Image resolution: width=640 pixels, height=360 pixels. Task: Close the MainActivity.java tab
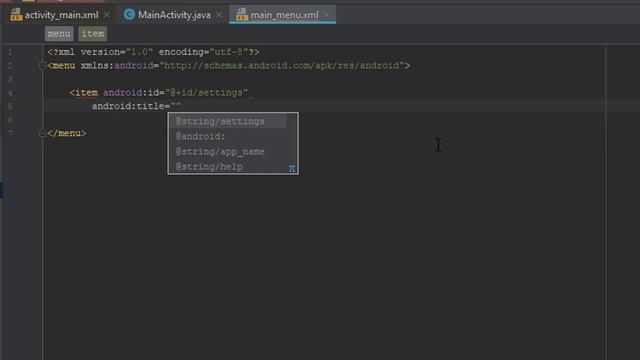pyautogui.click(x=219, y=15)
